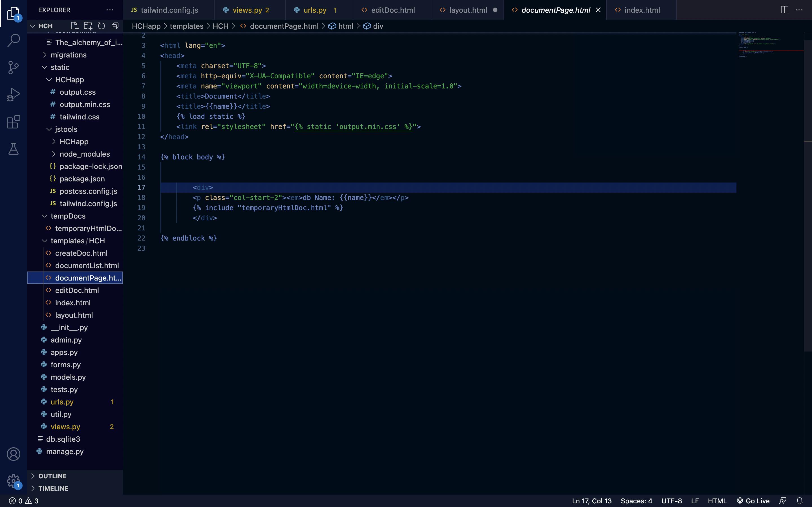Toggle Go Live server in status bar
Image resolution: width=812 pixels, height=507 pixels.
753,501
